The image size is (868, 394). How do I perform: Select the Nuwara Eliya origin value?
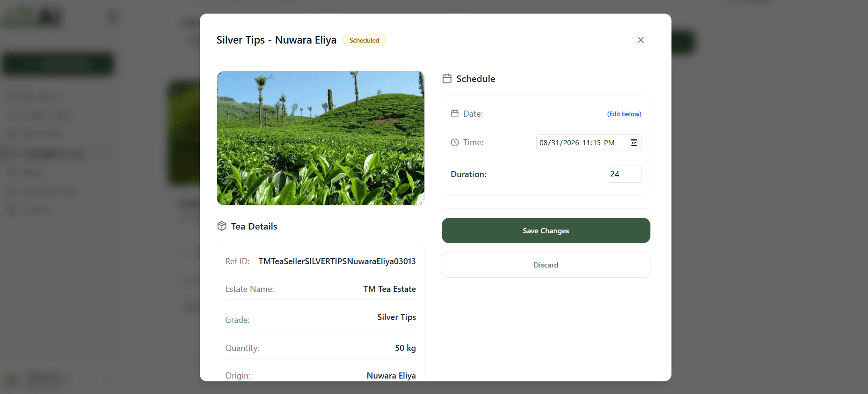391,376
